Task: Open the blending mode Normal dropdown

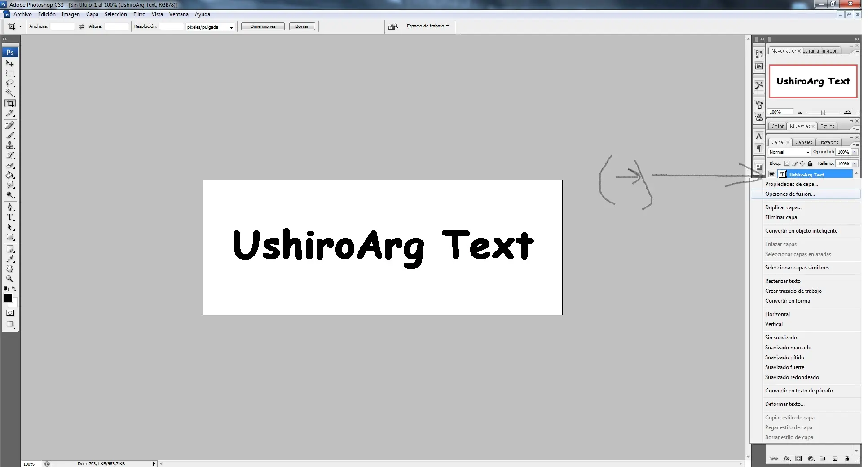Action: click(x=789, y=152)
